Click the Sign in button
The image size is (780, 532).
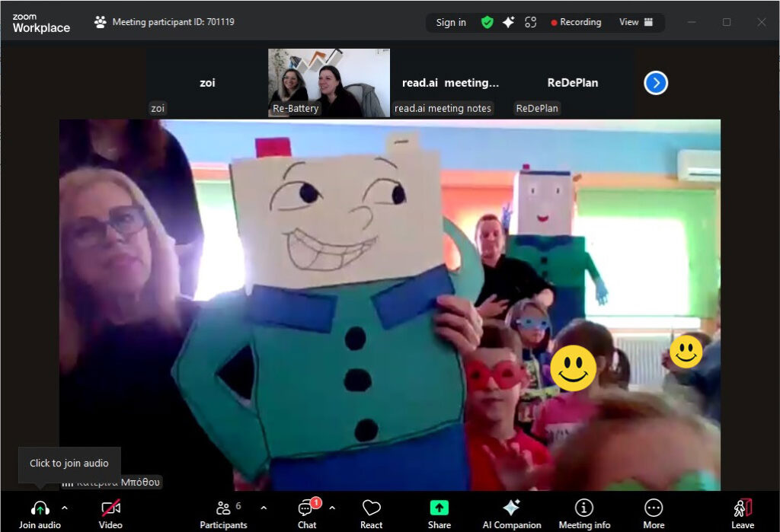[451, 22]
